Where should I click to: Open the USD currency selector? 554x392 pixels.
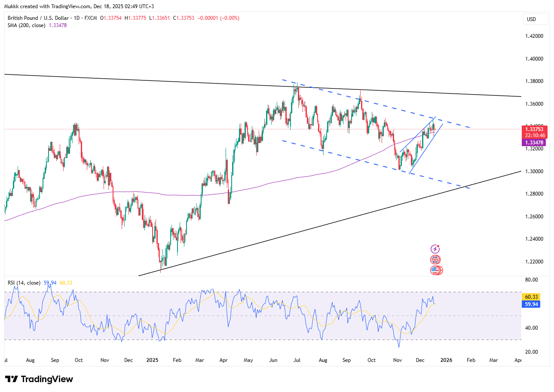pyautogui.click(x=535, y=19)
